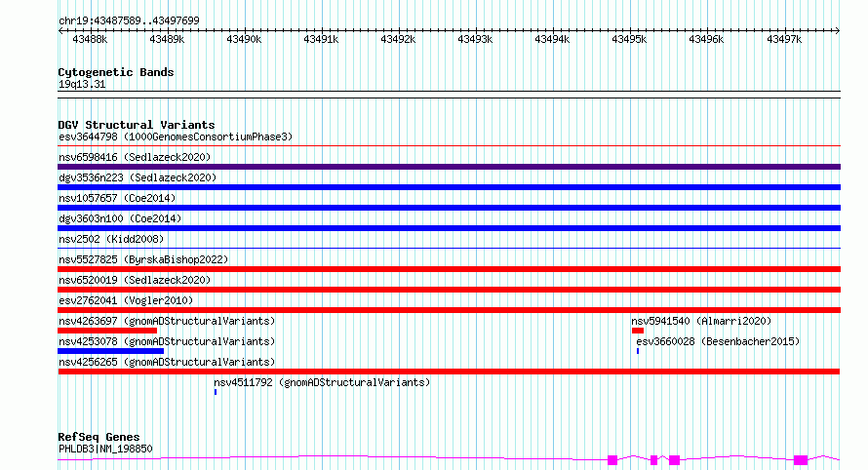The height and width of the screenshot is (470, 868).
Task: Open the DGV Structural Variants track title
Action: [137, 125]
